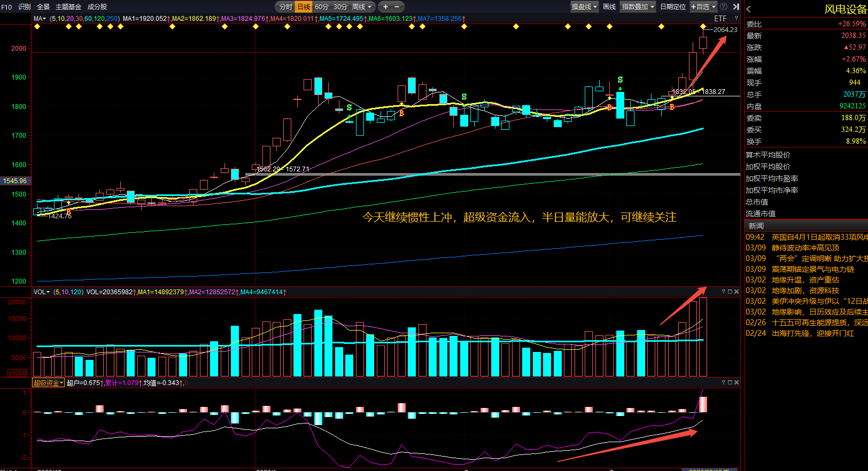The height and width of the screenshot is (471, 868).
Task: Open the 超级资金 indicator selector
Action: (48, 383)
